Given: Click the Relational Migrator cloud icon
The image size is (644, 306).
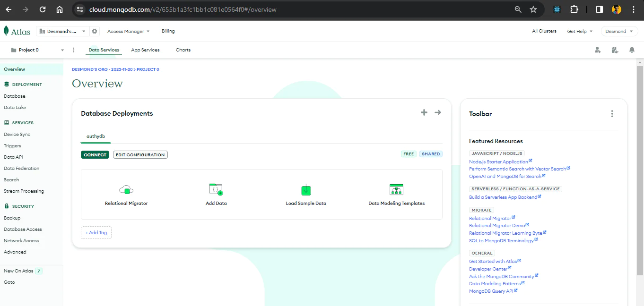Looking at the screenshot, I should point(126,190).
